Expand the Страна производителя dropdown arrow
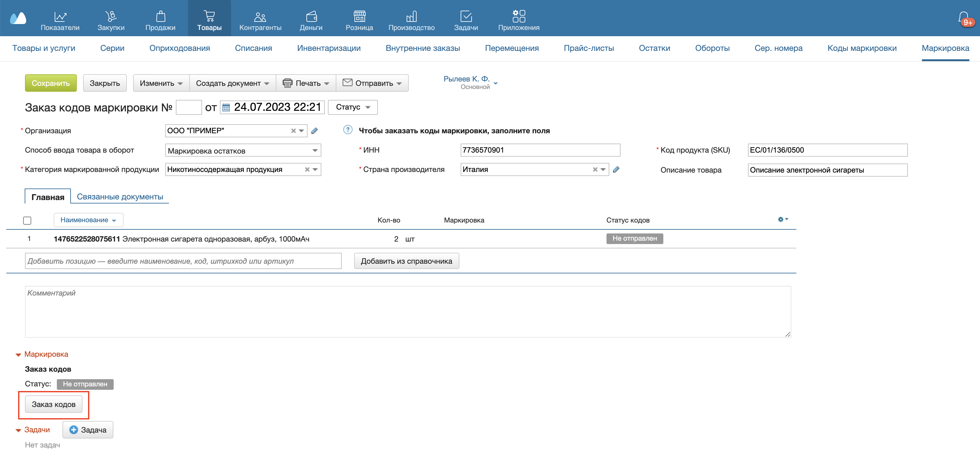The width and height of the screenshot is (980, 465). click(x=603, y=169)
